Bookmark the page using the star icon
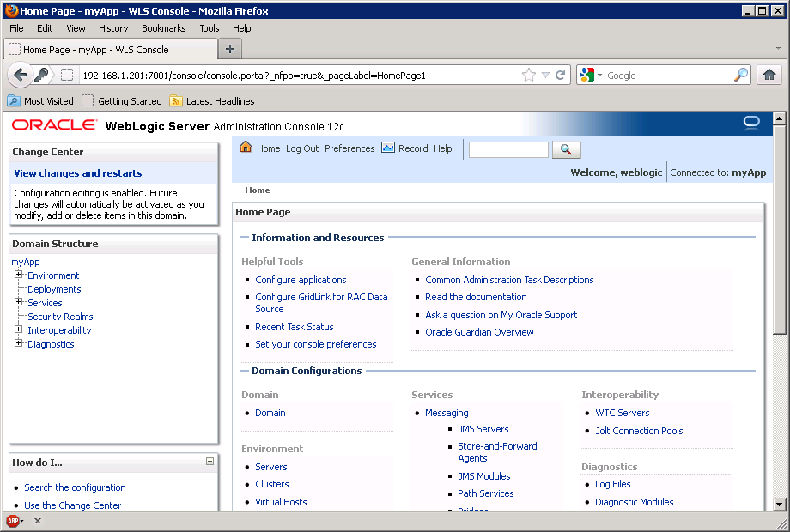Screen dimensions: 790x532 (x=528, y=75)
